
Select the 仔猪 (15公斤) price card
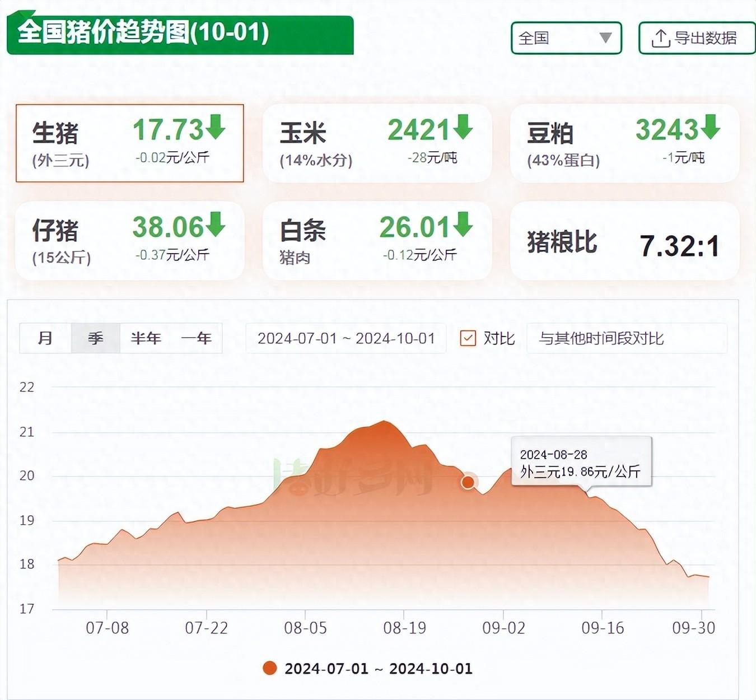click(130, 241)
